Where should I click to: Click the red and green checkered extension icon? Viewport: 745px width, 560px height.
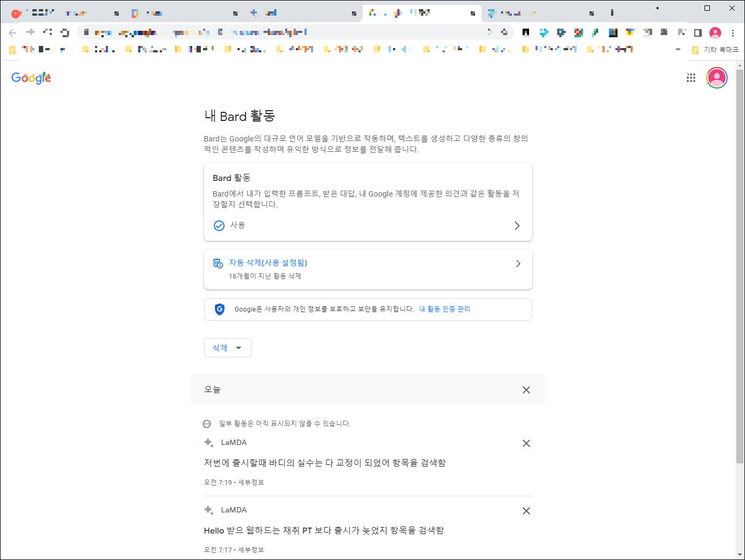578,33
